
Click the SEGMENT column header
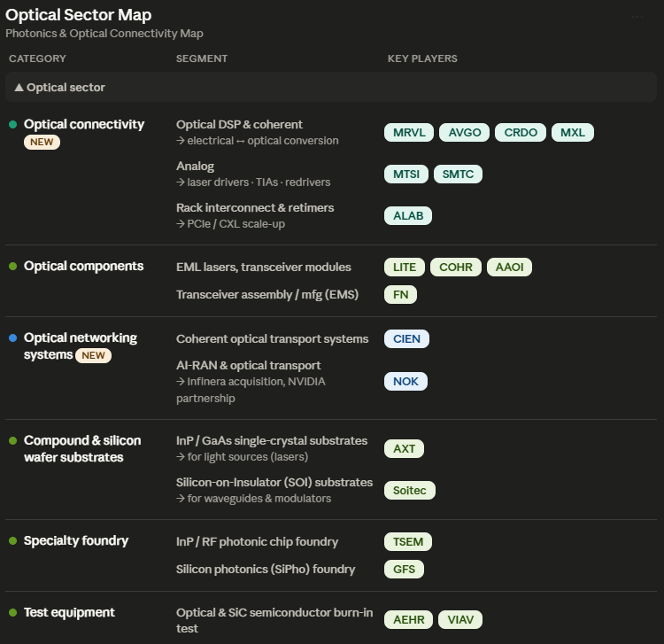(x=202, y=58)
